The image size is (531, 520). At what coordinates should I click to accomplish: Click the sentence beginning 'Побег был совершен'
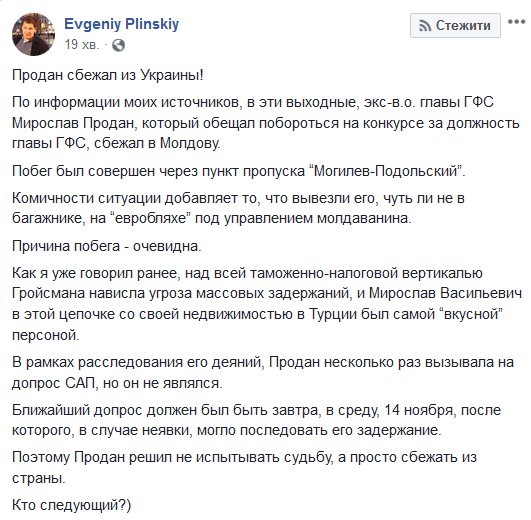click(x=239, y=171)
